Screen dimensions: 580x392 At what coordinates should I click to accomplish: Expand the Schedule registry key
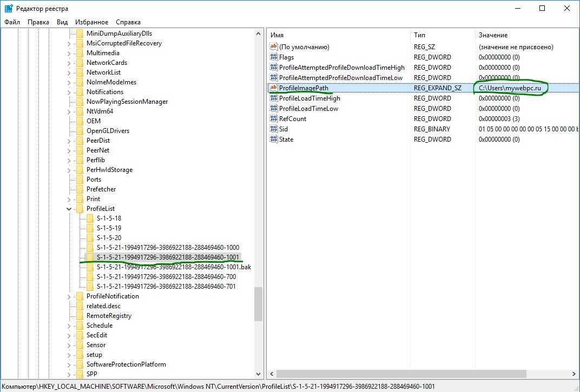click(x=69, y=325)
